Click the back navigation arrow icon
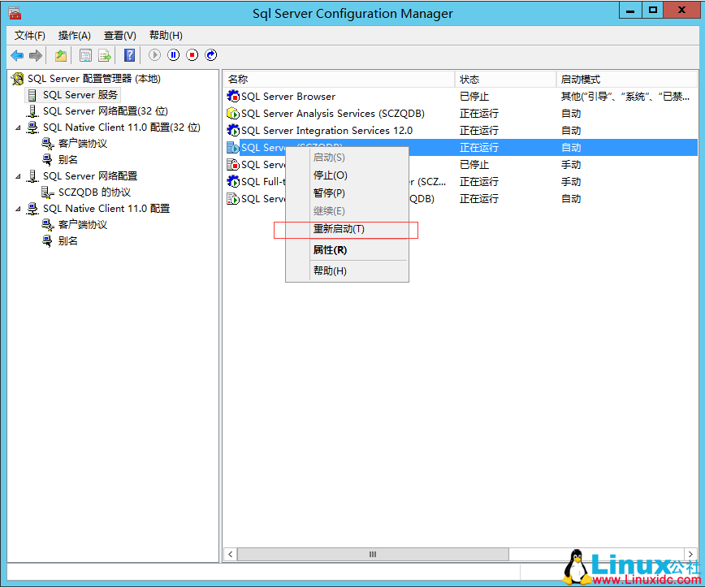Screen dimensions: 705x588 pyautogui.click(x=17, y=55)
